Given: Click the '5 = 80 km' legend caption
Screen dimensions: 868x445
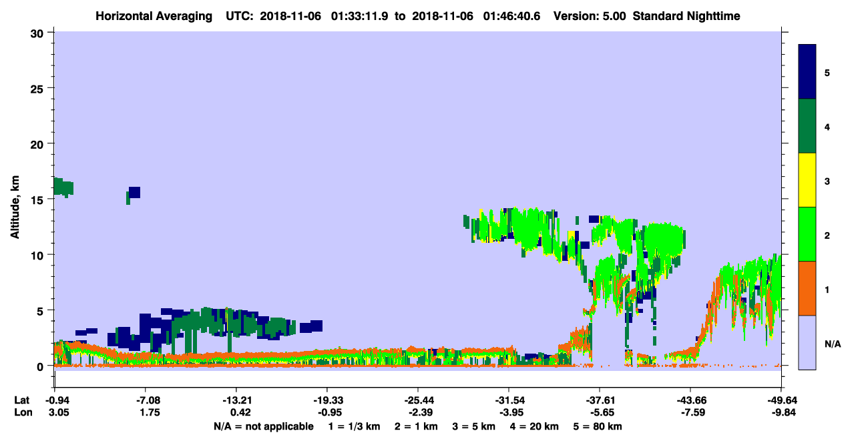Looking at the screenshot, I should point(598,426).
